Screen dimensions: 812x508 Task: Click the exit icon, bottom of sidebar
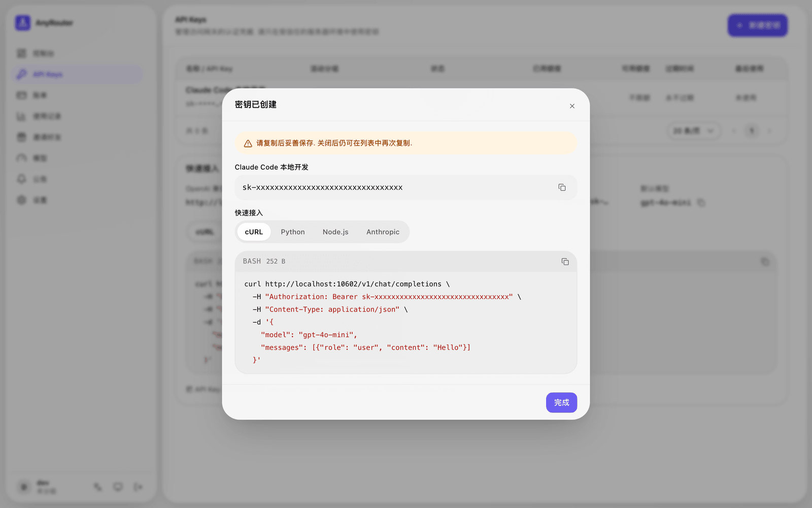tap(138, 487)
